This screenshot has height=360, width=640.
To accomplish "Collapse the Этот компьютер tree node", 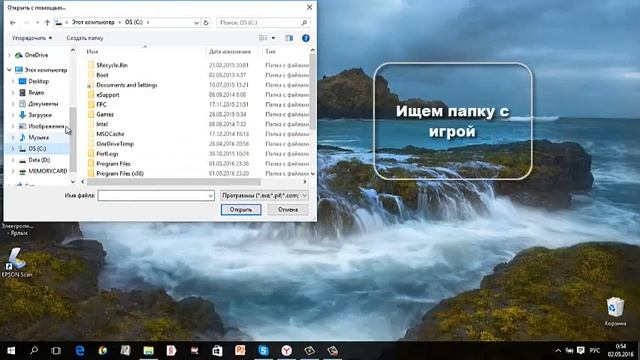I will click(x=9, y=70).
